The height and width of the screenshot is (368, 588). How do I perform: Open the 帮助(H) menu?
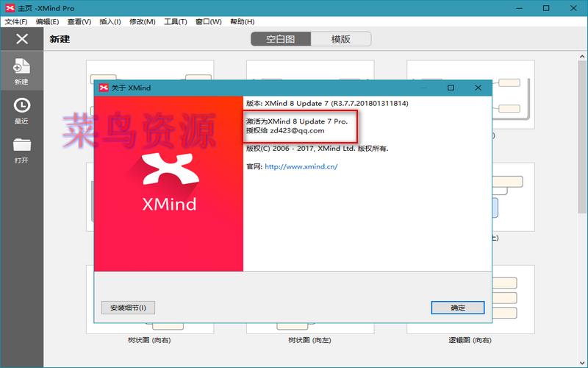[x=243, y=21]
